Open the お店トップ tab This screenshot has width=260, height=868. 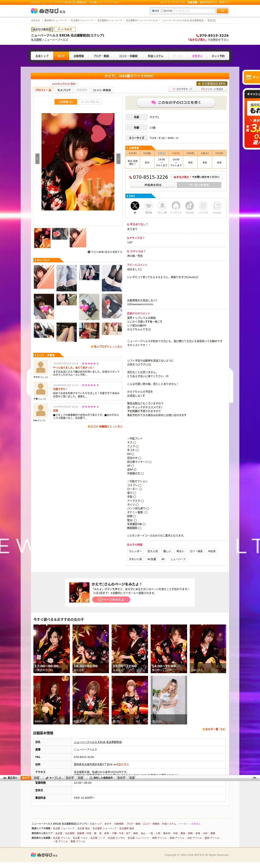click(x=42, y=56)
